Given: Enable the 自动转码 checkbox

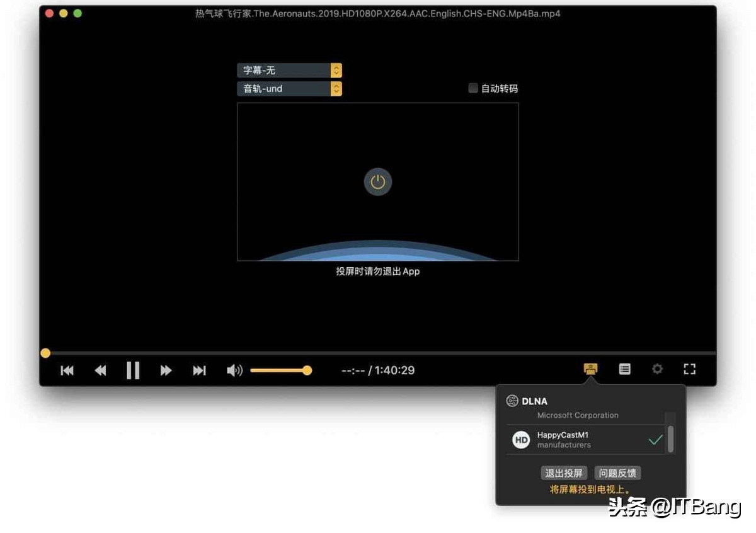Looking at the screenshot, I should (473, 89).
